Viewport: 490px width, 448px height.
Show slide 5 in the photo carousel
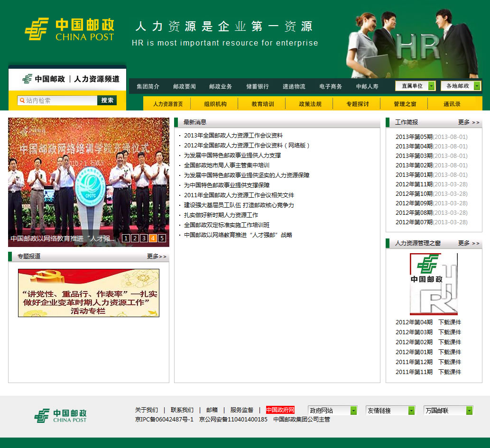162,238
